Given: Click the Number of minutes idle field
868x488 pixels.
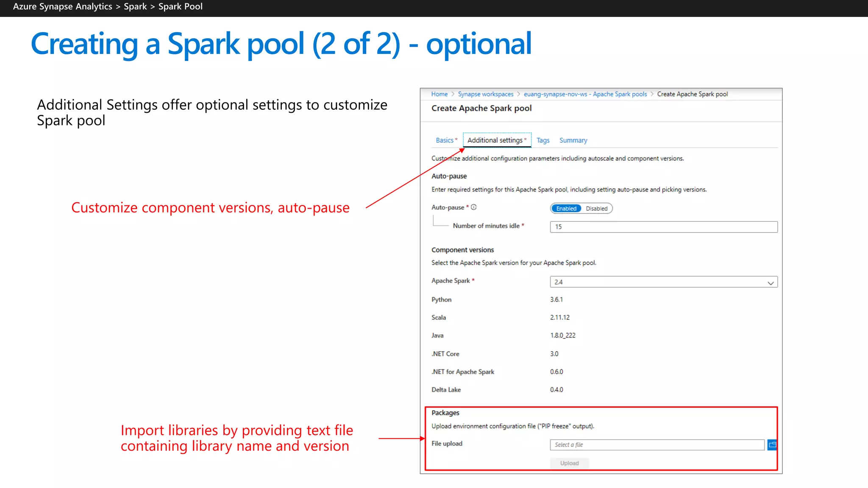Looking at the screenshot, I should click(664, 227).
